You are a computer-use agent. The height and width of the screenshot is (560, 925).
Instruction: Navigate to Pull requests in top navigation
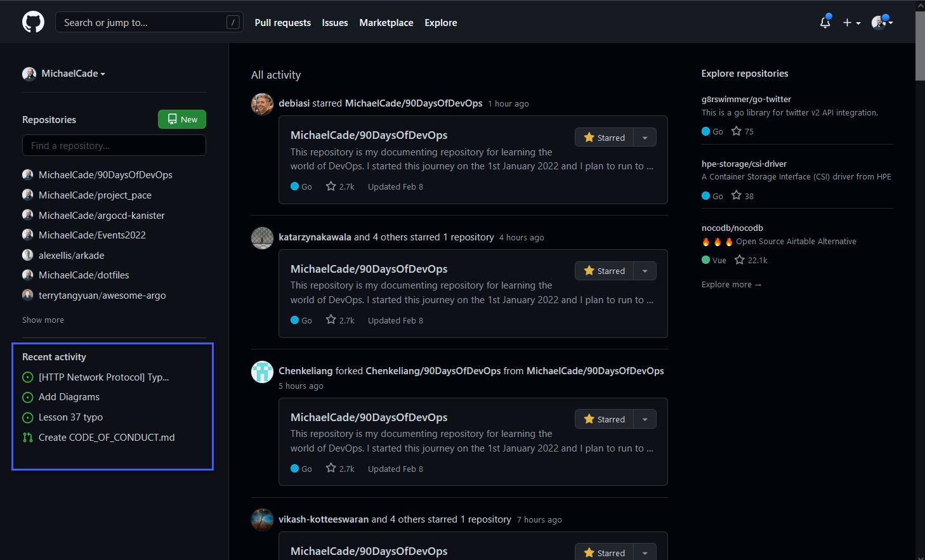pos(282,22)
